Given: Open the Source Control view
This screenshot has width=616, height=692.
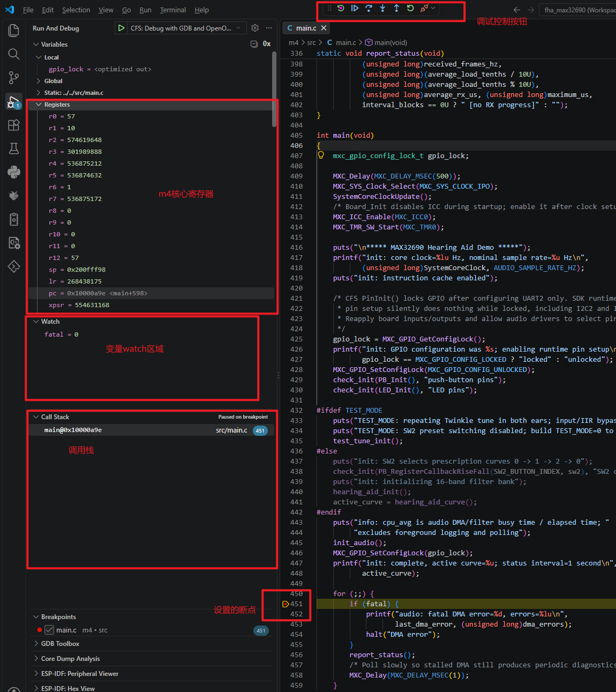Looking at the screenshot, I should pyautogui.click(x=14, y=78).
